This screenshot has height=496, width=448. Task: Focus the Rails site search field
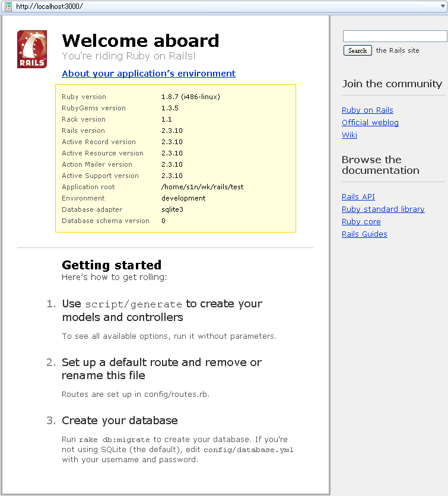click(395, 37)
